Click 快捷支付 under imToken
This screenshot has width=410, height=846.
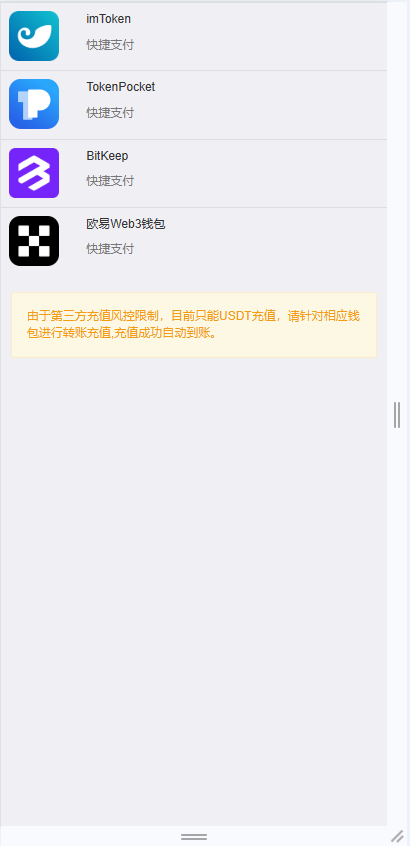coord(110,45)
